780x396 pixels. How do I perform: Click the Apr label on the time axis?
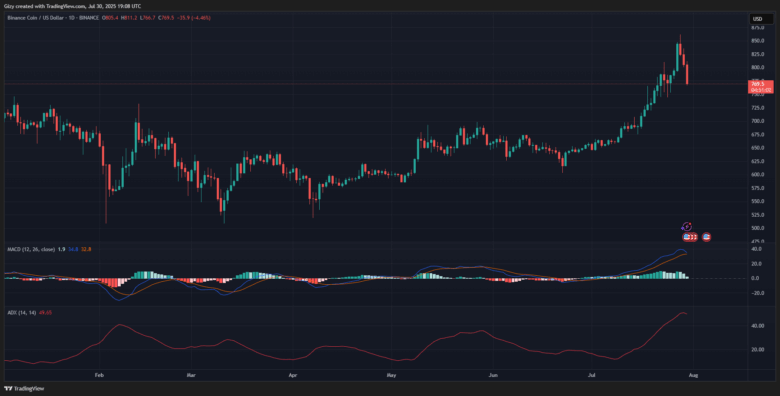[x=292, y=375]
